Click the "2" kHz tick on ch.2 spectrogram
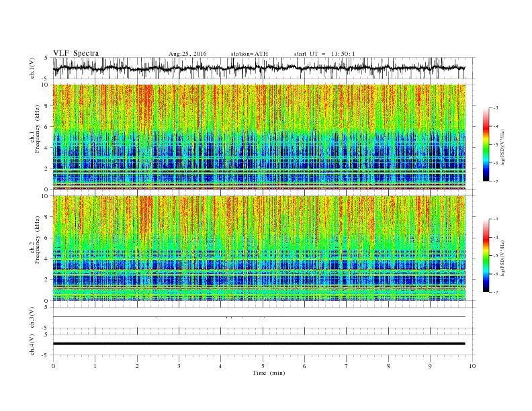This screenshot has width=532, height=411. [46, 280]
